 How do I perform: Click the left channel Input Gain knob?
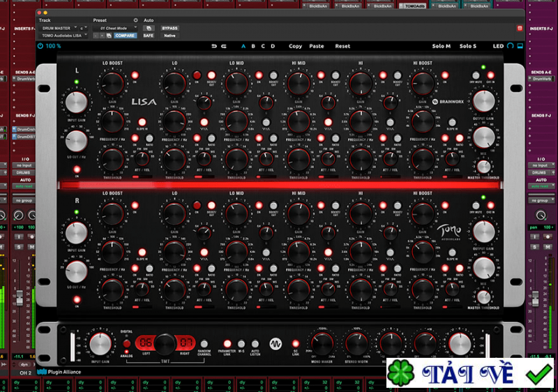point(76,103)
